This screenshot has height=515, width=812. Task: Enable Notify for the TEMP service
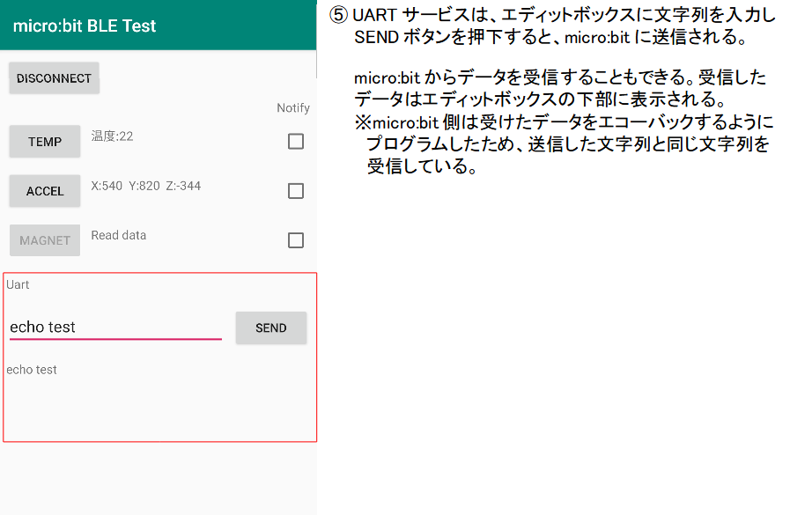(x=295, y=141)
